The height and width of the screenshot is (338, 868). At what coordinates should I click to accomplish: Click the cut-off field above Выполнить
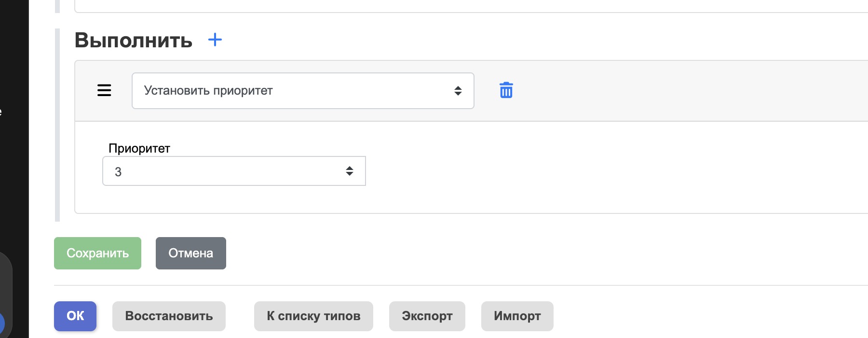471,6
